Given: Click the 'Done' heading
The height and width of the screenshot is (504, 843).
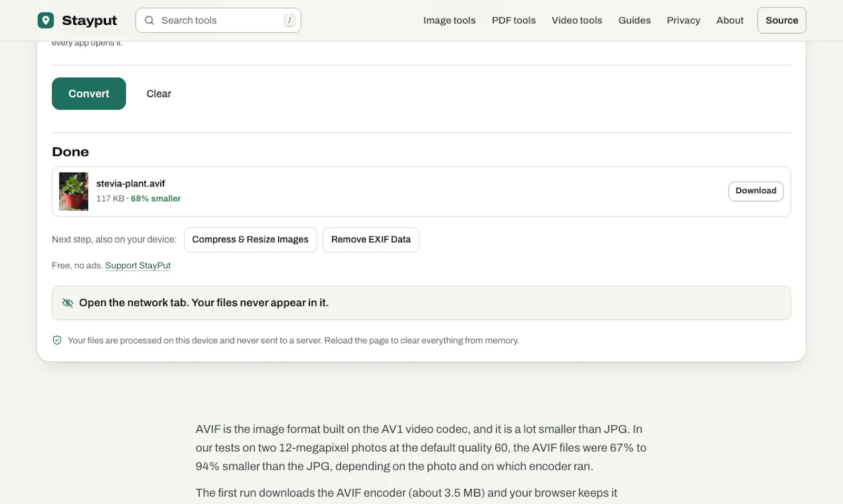Looking at the screenshot, I should (71, 152).
